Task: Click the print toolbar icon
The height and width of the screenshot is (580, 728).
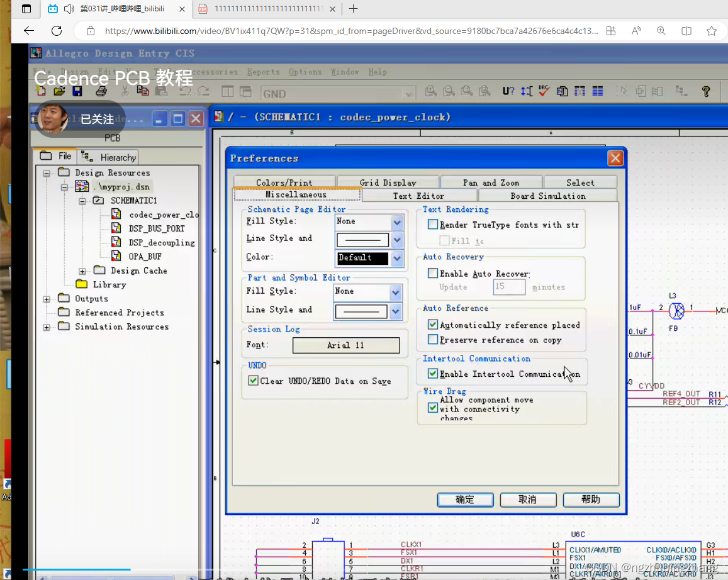Action: 101,91
